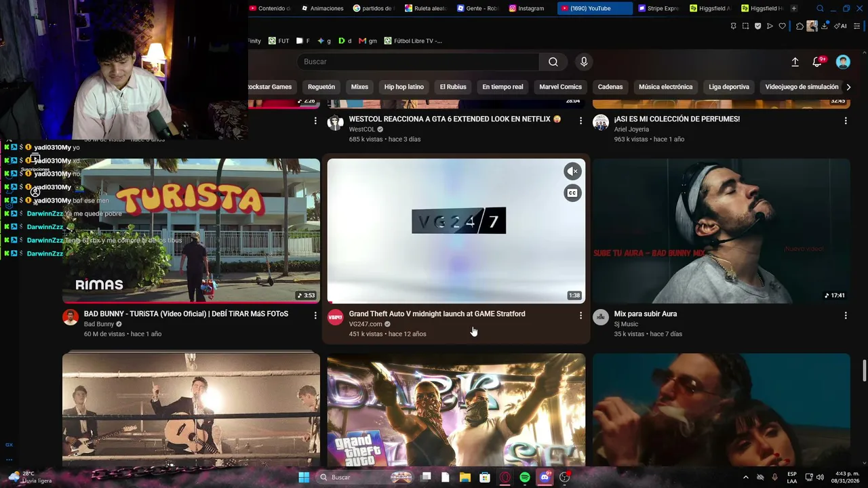Select the Hip hop latino chip
Viewport: 868px width, 488px height.
coord(404,87)
